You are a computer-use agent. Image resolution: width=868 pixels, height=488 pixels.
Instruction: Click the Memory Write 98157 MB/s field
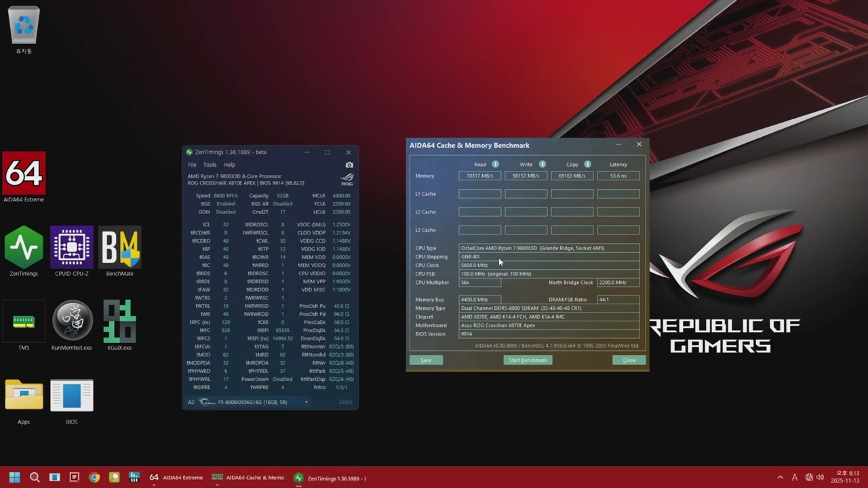coord(526,176)
